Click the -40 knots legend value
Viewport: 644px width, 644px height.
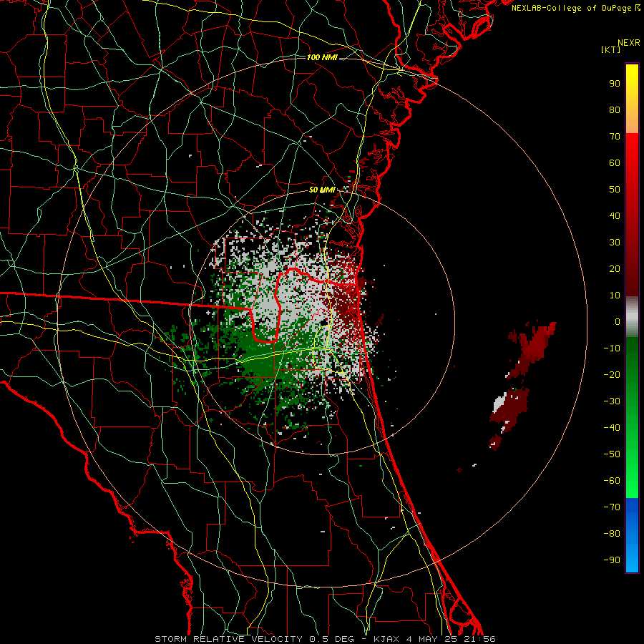tap(612, 428)
